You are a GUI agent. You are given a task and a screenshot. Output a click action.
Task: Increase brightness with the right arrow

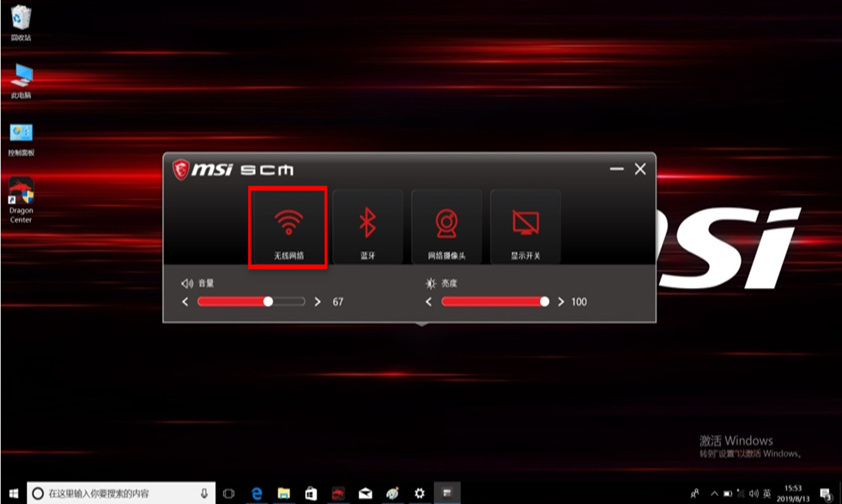click(561, 302)
